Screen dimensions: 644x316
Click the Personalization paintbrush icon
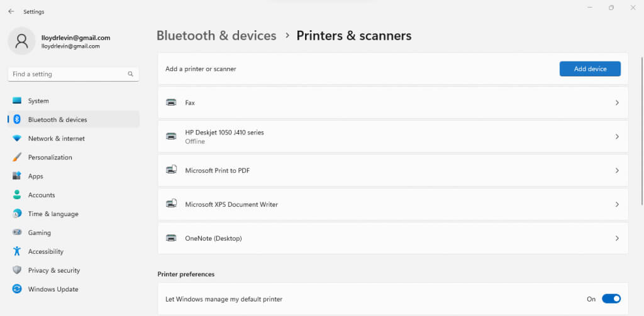[x=17, y=157]
